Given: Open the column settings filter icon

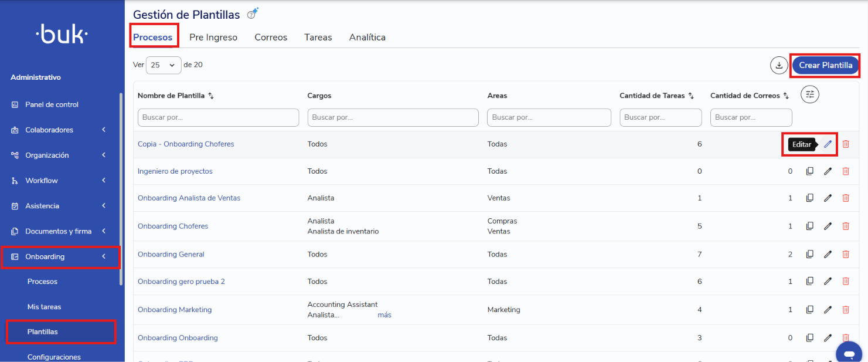Looking at the screenshot, I should (810, 94).
